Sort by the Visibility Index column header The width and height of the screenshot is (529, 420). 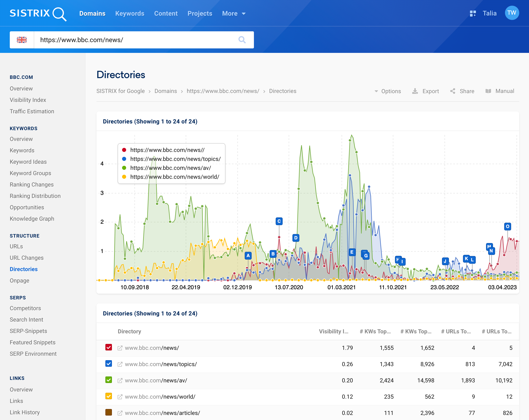click(333, 332)
